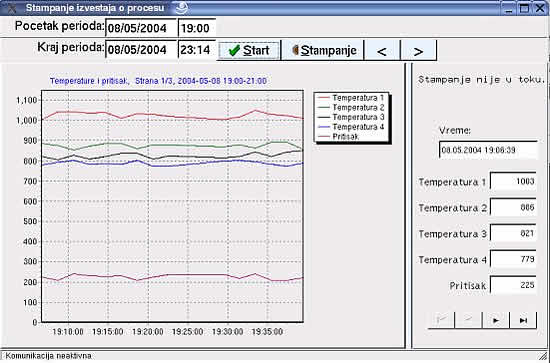Jump to last record playback button
The image size is (550, 363).
(523, 320)
